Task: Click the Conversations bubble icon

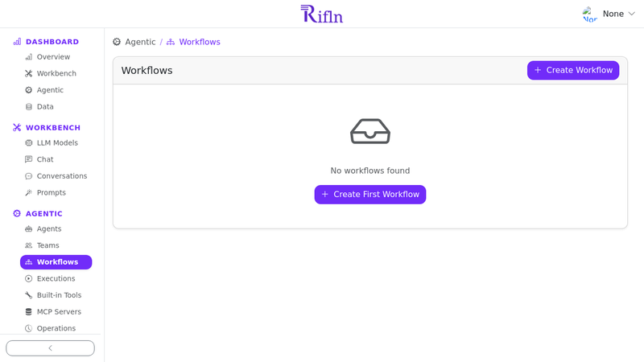Action: point(28,176)
